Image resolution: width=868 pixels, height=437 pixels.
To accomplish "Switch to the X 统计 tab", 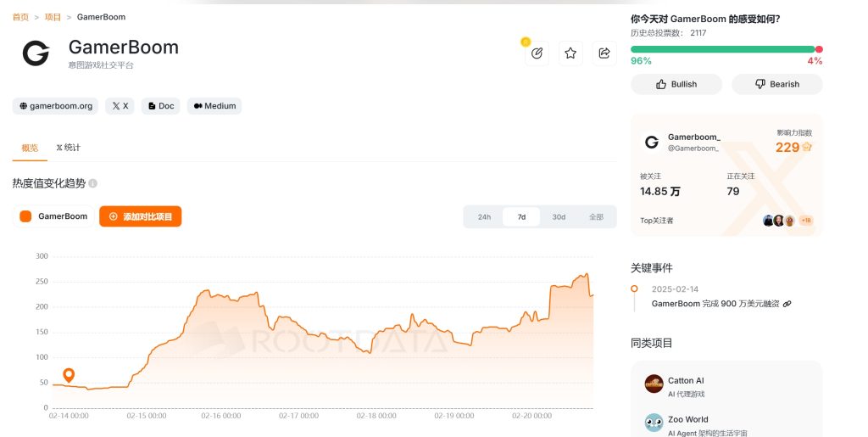I will (x=68, y=148).
